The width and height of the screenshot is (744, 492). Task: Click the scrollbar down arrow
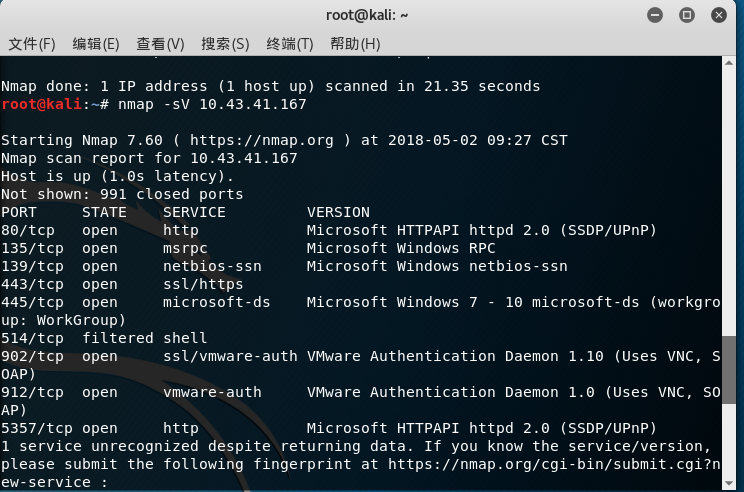tap(729, 483)
